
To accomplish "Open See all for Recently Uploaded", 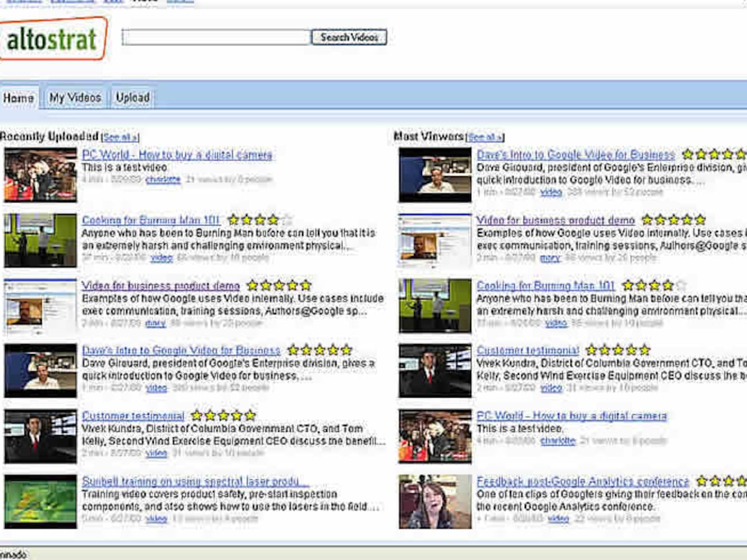I will pyautogui.click(x=120, y=138).
